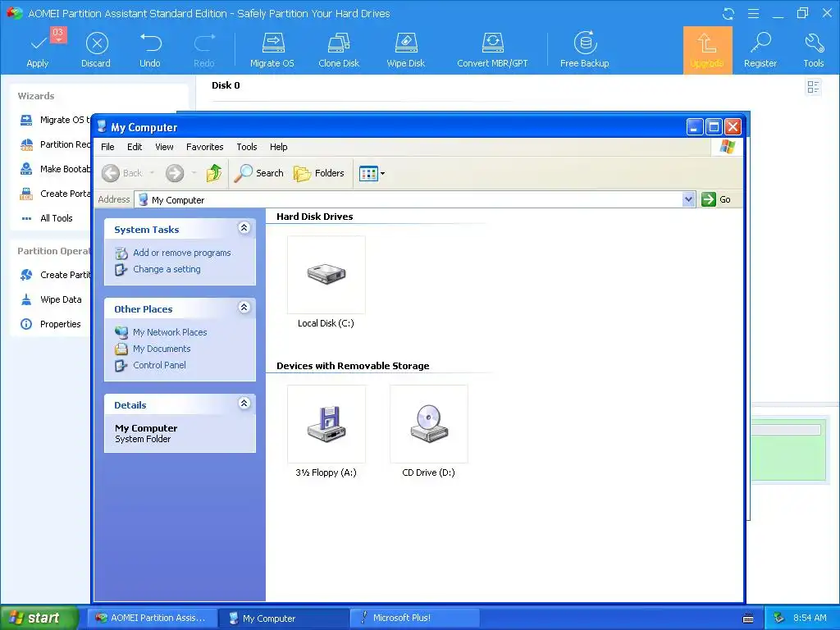Select the Local Disk (C:) drive
840x630 pixels.
click(326, 283)
